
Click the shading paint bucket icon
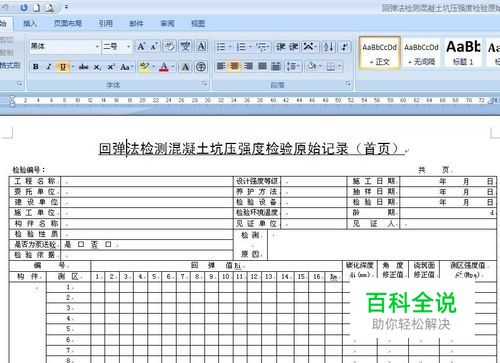click(x=312, y=66)
